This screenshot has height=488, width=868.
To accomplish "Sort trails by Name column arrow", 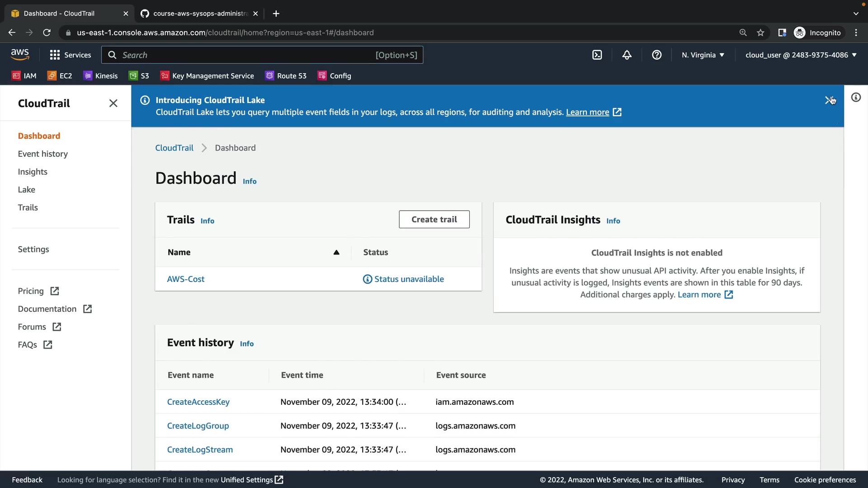I will pos(336,253).
